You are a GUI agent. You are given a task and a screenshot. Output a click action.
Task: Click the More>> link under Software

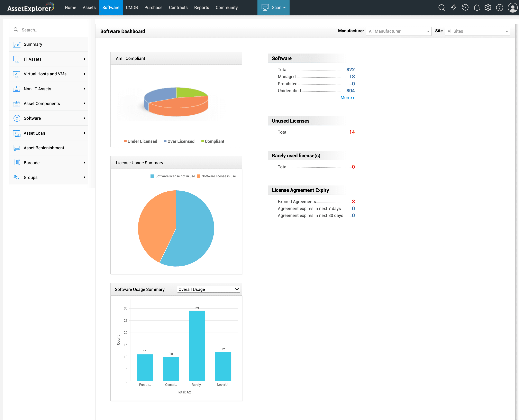tap(347, 98)
